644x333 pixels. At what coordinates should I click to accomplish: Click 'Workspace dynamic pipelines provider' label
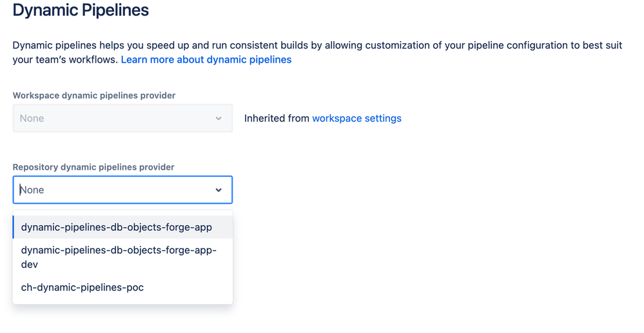coord(94,96)
